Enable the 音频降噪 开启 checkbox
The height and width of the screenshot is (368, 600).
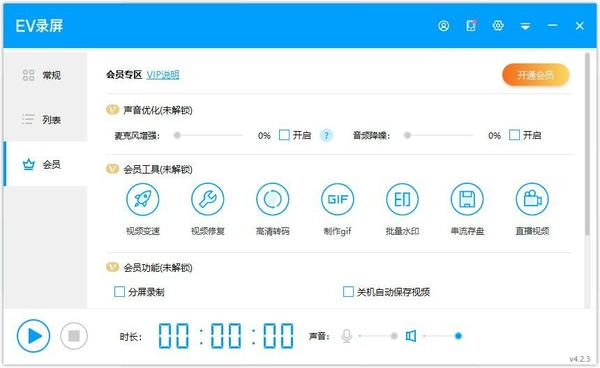514,135
